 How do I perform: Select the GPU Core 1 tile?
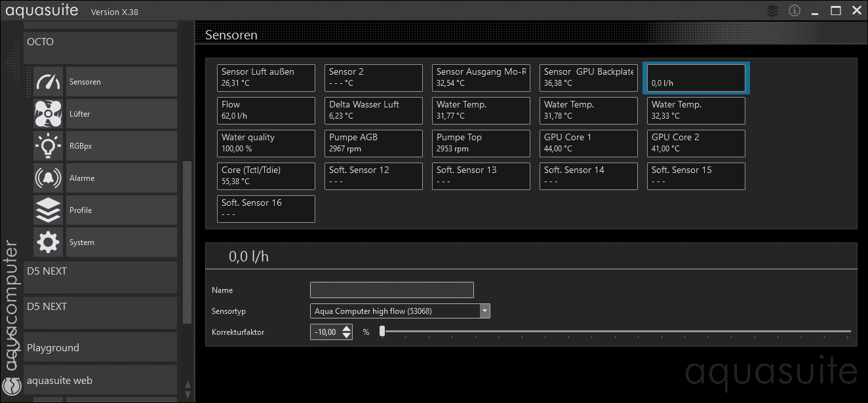pyautogui.click(x=589, y=144)
